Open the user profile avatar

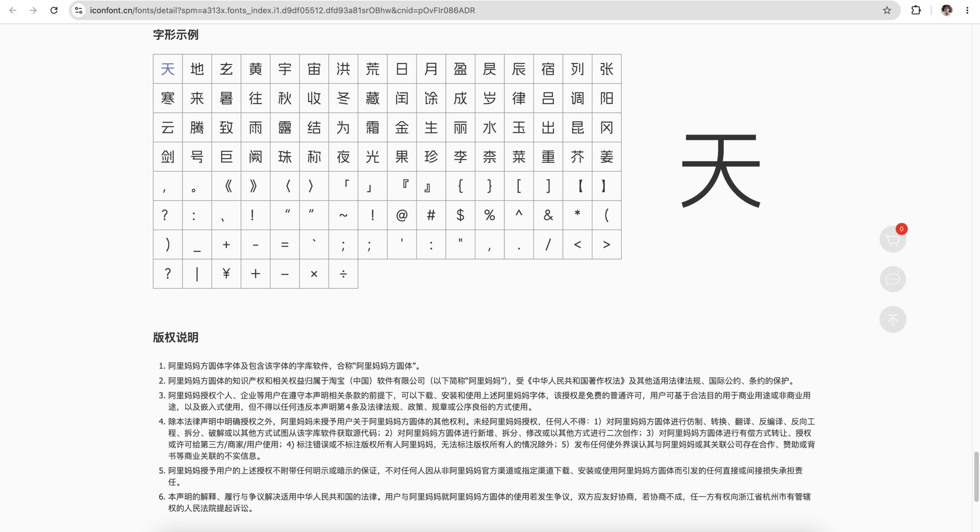(x=946, y=10)
